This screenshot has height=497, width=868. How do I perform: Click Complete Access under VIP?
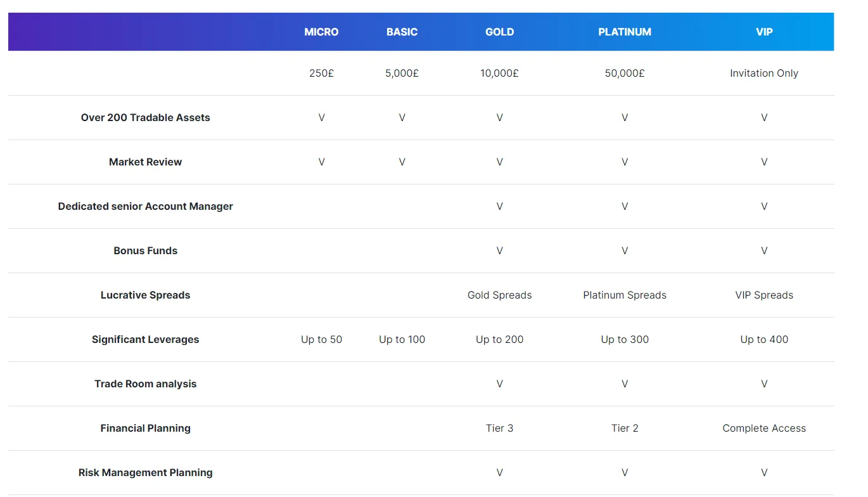[764, 428]
